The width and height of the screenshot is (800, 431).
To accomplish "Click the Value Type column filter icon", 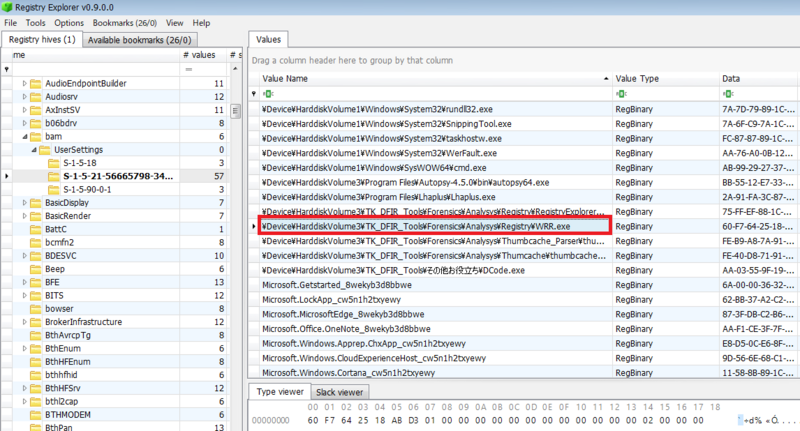I will point(621,94).
